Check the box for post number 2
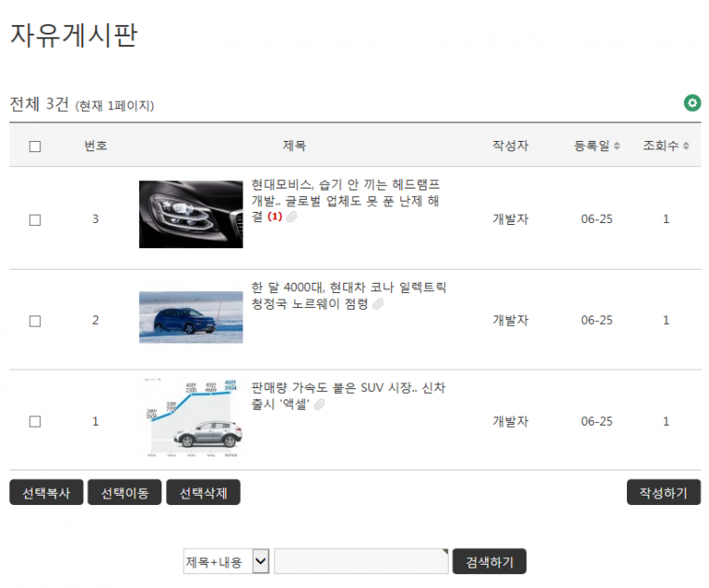Image resolution: width=709 pixels, height=588 pixels. click(35, 320)
